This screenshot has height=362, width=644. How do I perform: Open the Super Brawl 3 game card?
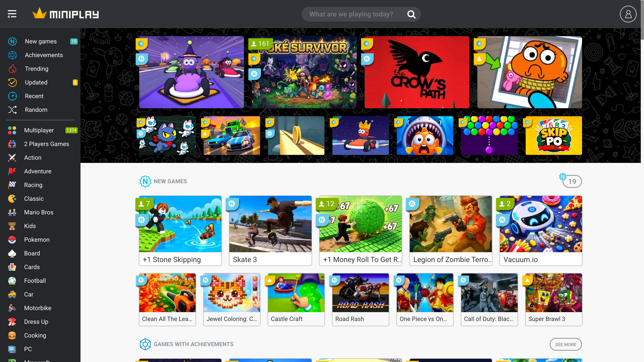point(554,299)
